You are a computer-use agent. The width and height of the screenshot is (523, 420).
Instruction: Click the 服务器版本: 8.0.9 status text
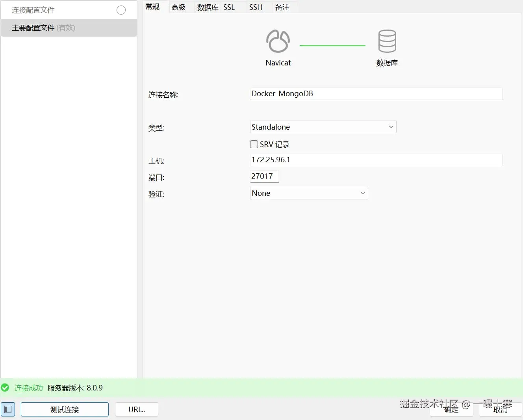[75, 388]
